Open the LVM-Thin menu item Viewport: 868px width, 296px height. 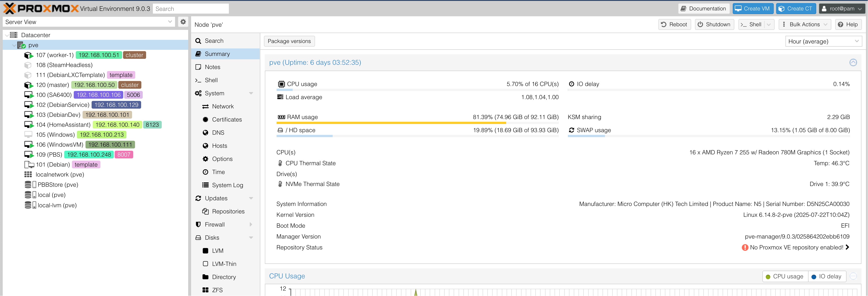pos(225,264)
